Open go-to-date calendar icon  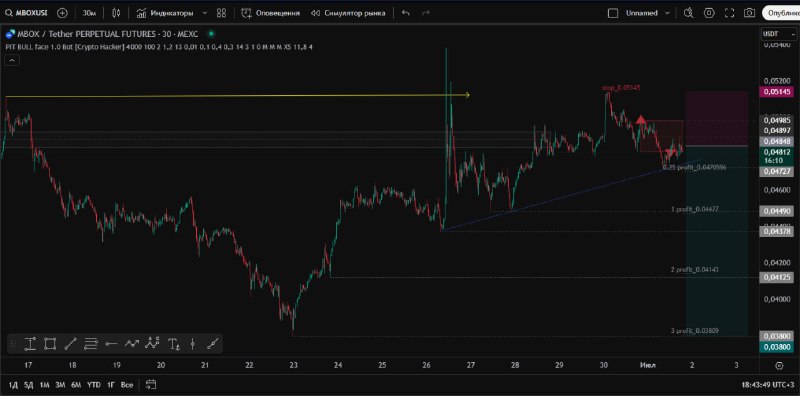(x=151, y=385)
